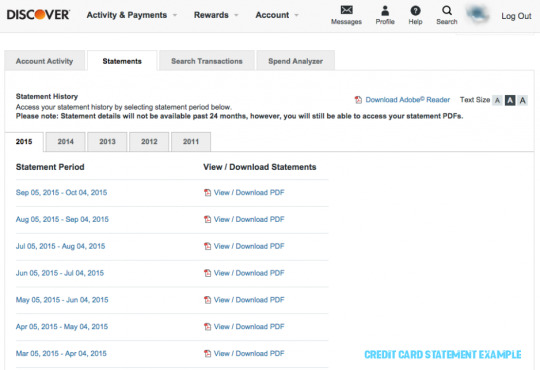Select the 2014 year tab
Screen dimensions: 540x370
pos(65,142)
